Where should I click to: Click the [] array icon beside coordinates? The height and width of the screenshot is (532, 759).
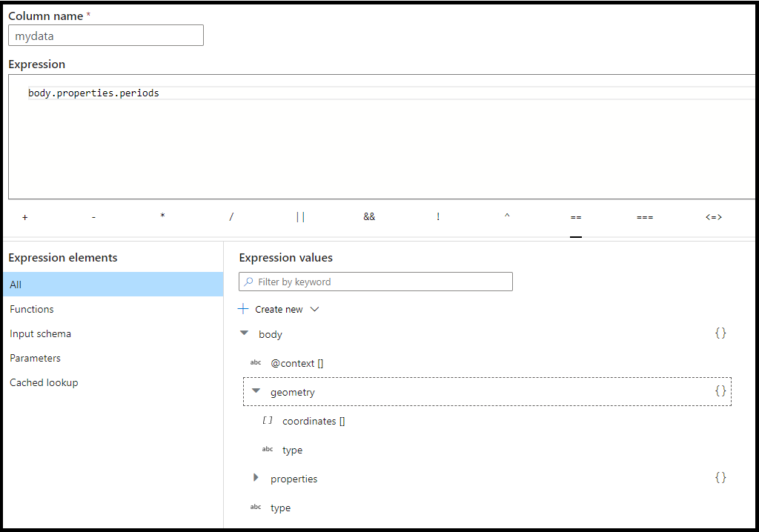(x=268, y=420)
